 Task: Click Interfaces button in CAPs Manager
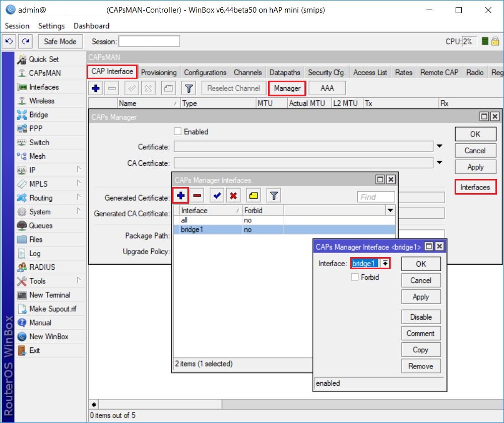[475, 187]
